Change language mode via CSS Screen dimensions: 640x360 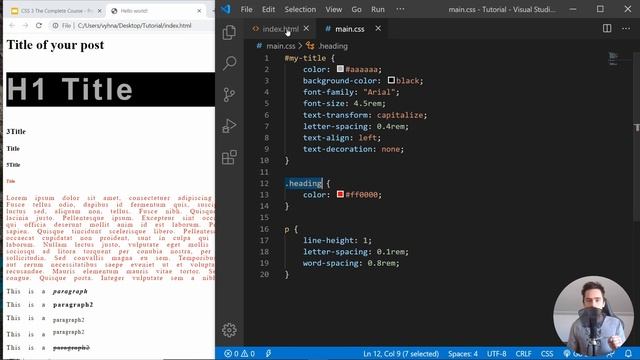(x=547, y=353)
